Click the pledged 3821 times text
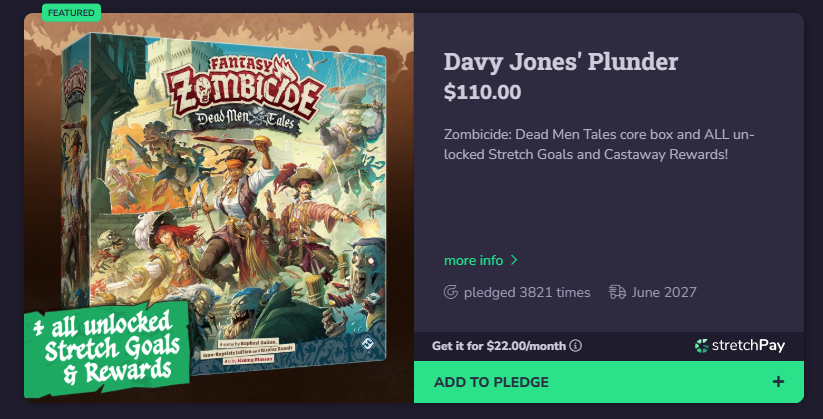Viewport: 823px width, 419px height. 526,292
